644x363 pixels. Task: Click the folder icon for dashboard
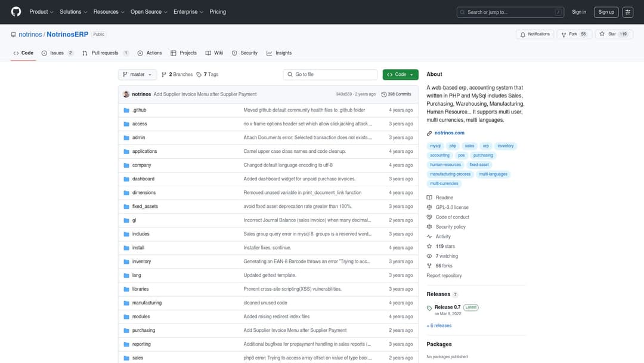click(x=126, y=179)
